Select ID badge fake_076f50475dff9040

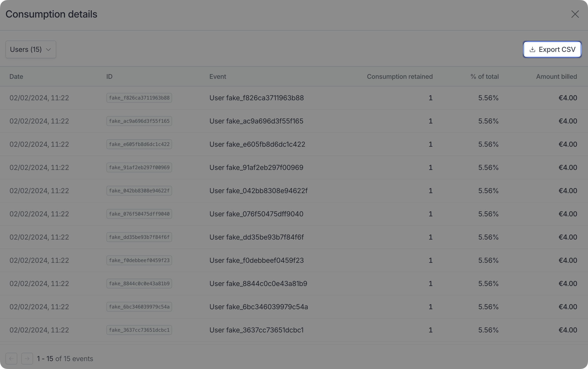pos(139,214)
